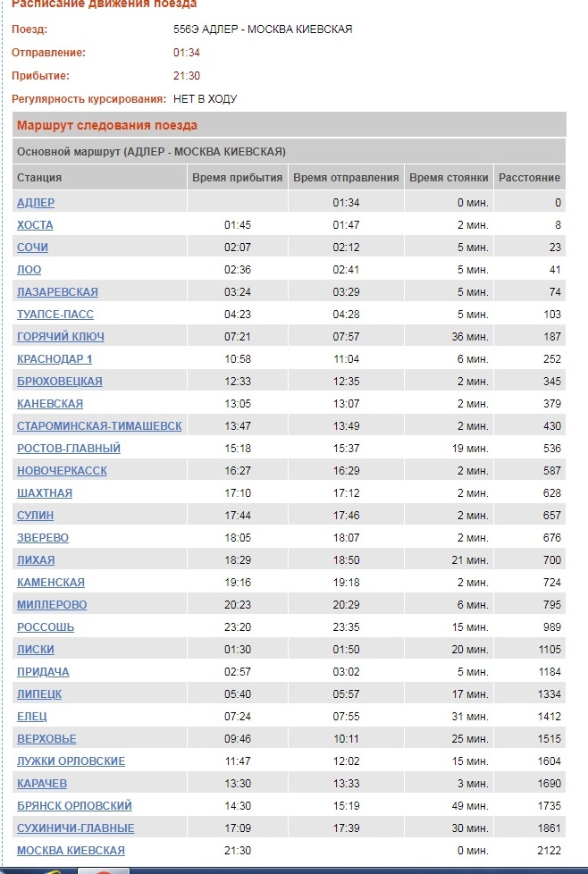The height and width of the screenshot is (874, 588).
Task: Click the ХОСТА station link
Action: click(35, 225)
